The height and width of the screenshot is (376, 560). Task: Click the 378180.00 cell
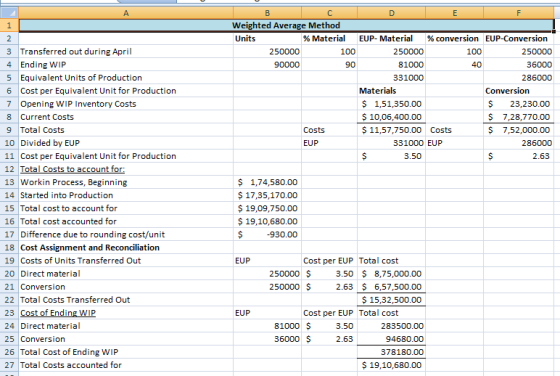(392, 352)
